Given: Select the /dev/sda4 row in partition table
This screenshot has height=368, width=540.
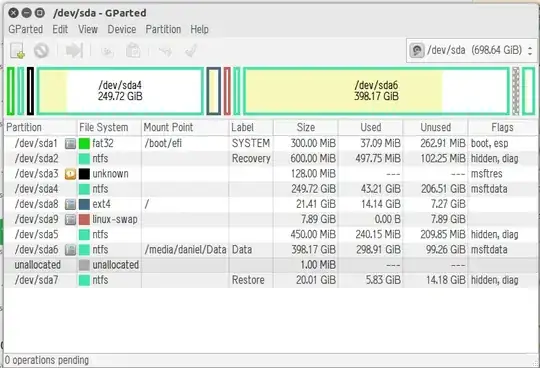Looking at the screenshot, I should click(271, 189).
